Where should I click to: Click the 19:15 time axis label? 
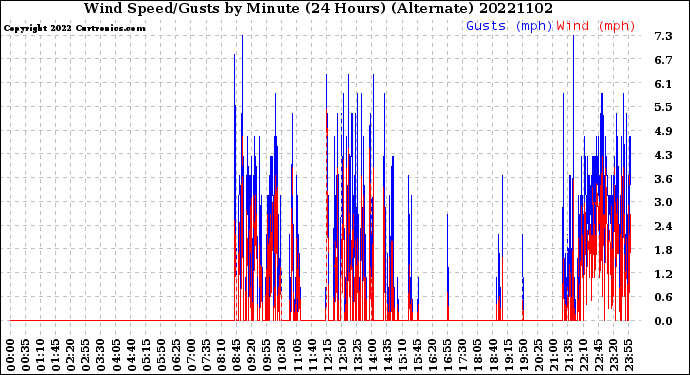pos(507,355)
